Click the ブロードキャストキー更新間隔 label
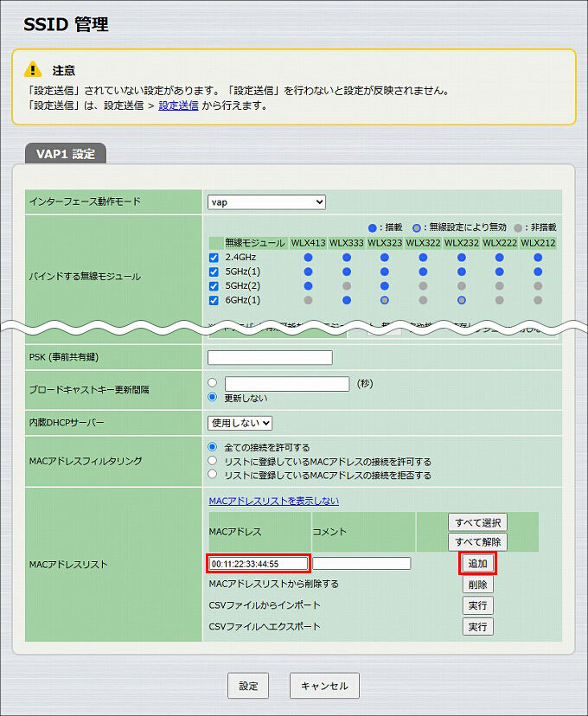The width and height of the screenshot is (588, 716). [x=89, y=389]
